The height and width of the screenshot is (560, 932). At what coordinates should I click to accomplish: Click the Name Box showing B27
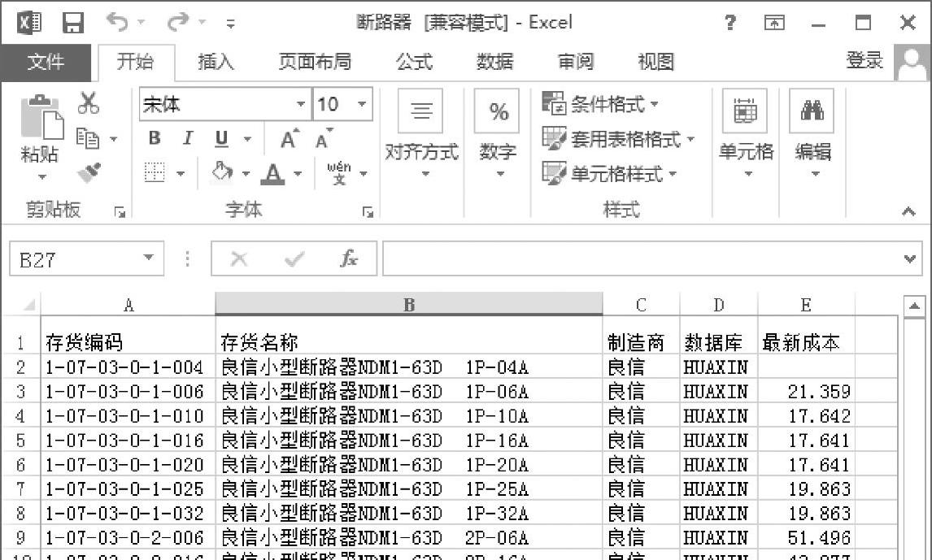74,259
